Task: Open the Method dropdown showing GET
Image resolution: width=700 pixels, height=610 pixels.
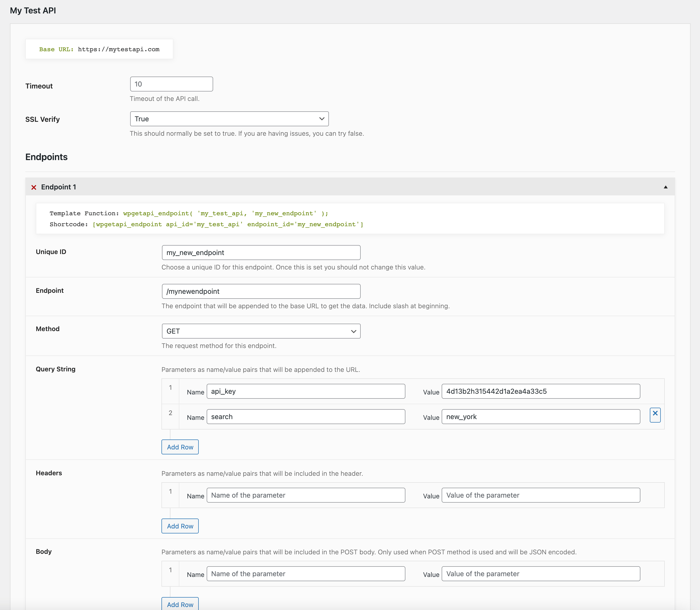Action: point(261,331)
